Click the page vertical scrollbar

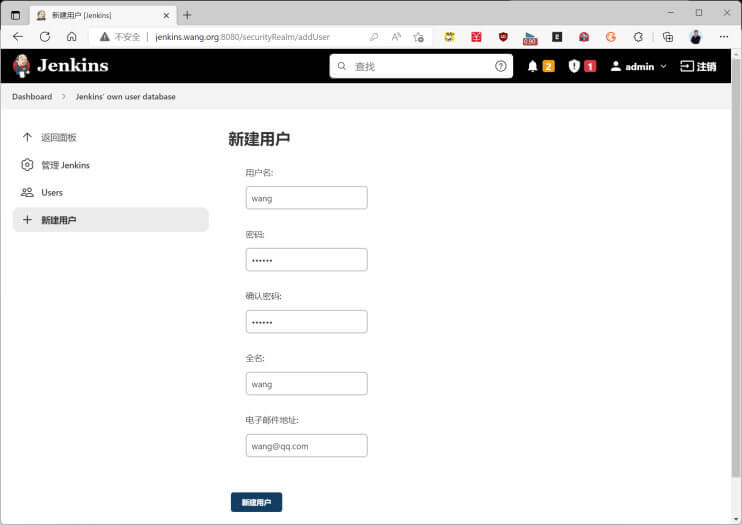click(x=736, y=267)
